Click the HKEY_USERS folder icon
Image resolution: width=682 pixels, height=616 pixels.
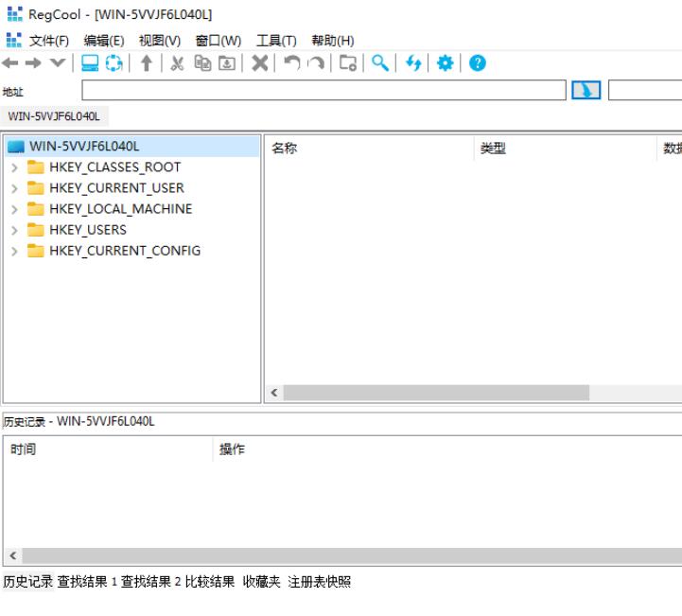pyautogui.click(x=35, y=229)
